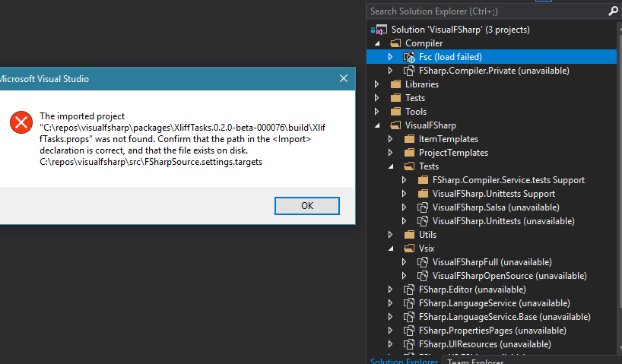This screenshot has height=364, width=622.
Task: Click VisualFSharpFull project icon
Action: click(423, 262)
